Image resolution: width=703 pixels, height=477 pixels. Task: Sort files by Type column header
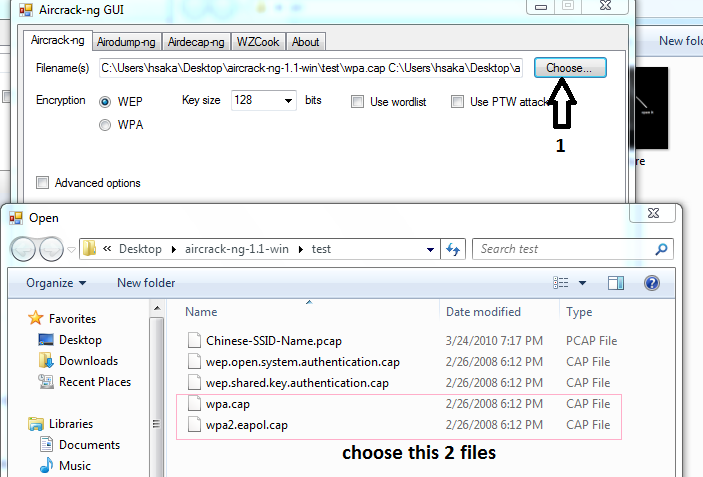tap(579, 312)
